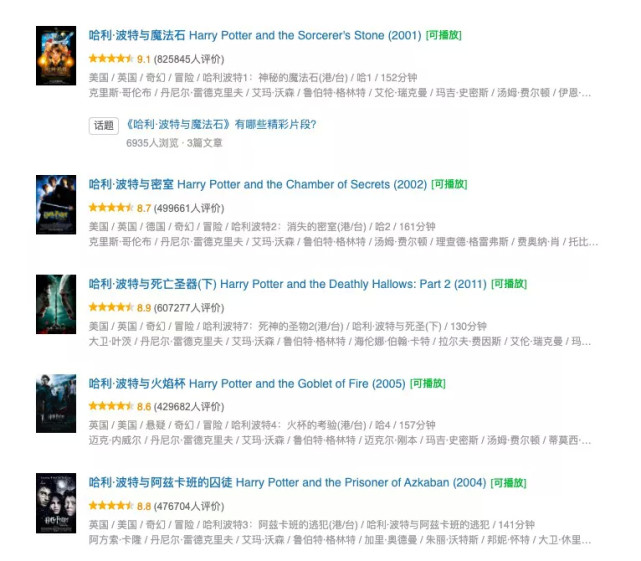641x561 pixels.
Task: Click the Chamber of Secrets poster thumbnail
Action: 56,204
